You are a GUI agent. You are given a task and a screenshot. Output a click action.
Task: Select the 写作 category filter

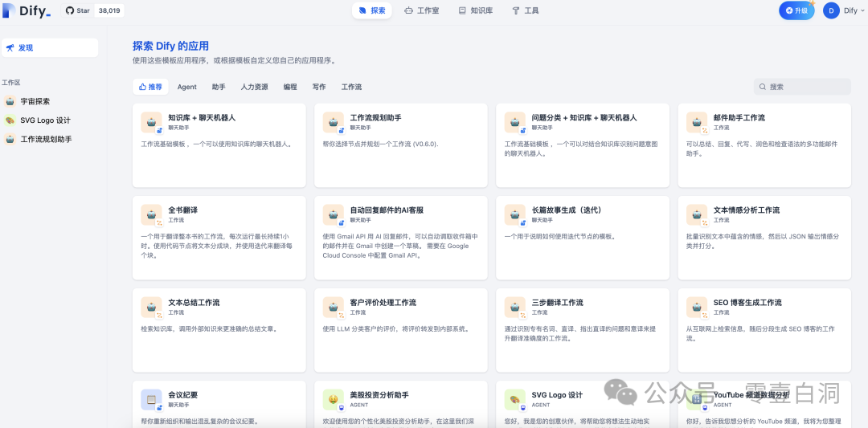319,87
